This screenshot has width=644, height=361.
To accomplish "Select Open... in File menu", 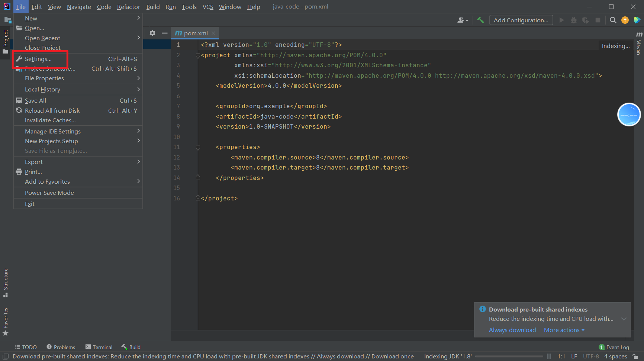I will tap(78, 28).
